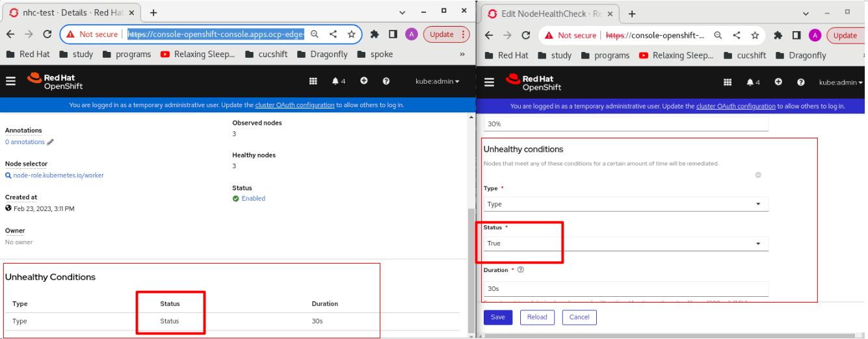Open new tab in left browser window
868x339 pixels.
point(153,12)
